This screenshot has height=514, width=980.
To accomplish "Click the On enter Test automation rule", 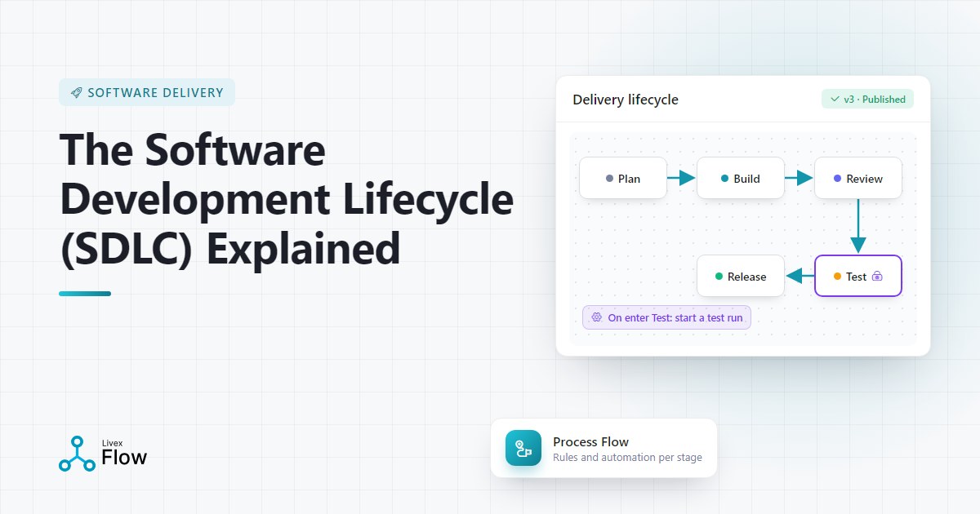I will point(666,317).
